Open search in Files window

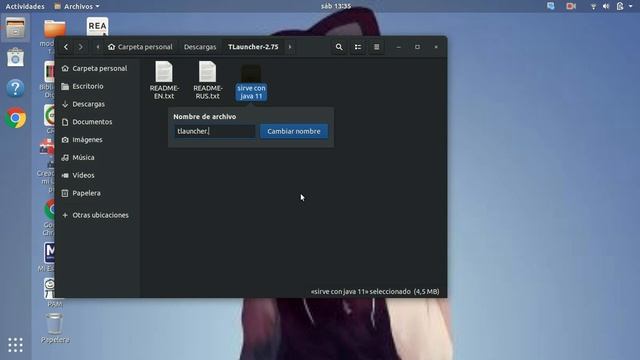point(339,47)
